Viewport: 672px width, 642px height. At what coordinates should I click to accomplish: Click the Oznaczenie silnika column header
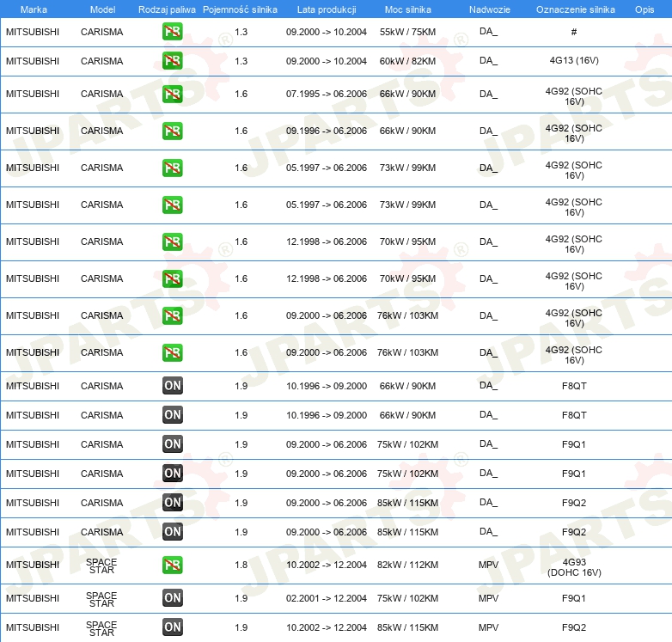tap(575, 9)
